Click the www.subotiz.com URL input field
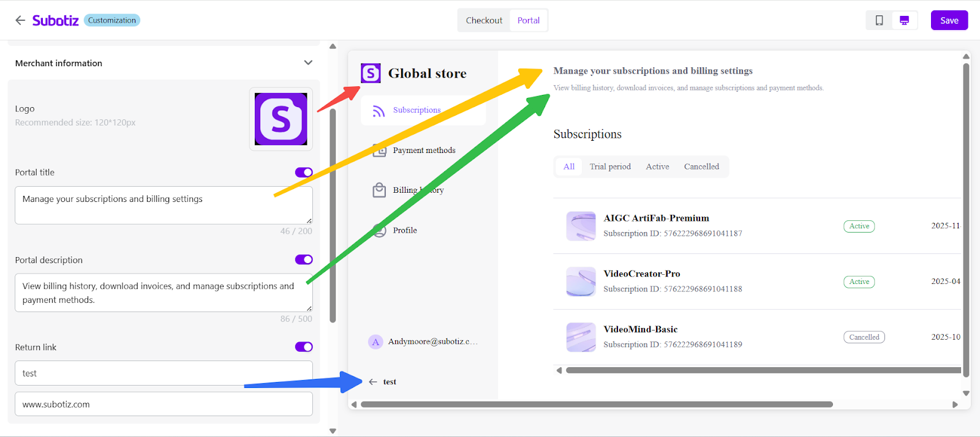 [x=164, y=404]
